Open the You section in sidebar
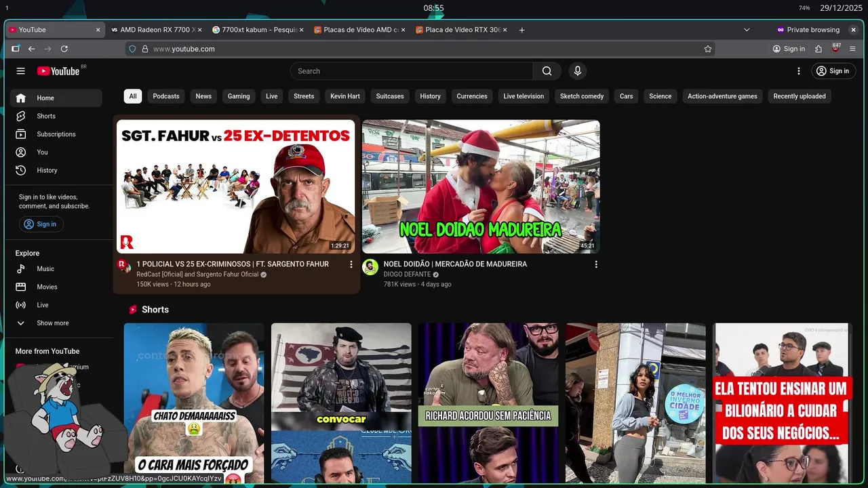 [x=56, y=152]
